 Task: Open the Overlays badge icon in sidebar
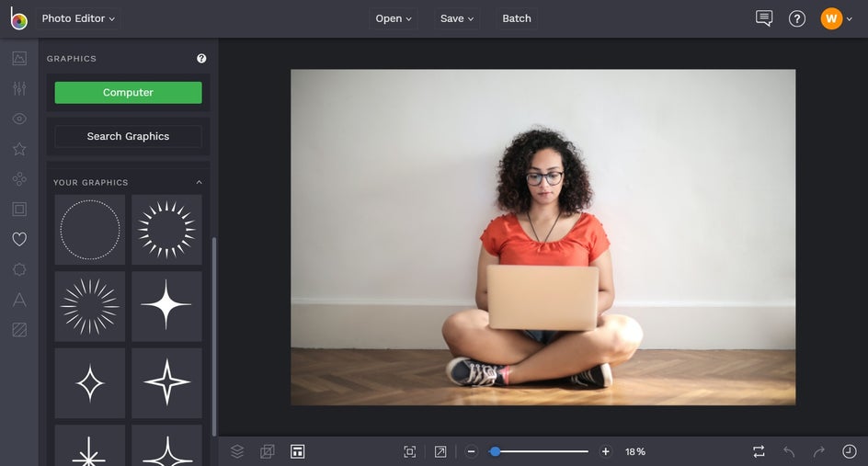click(19, 269)
